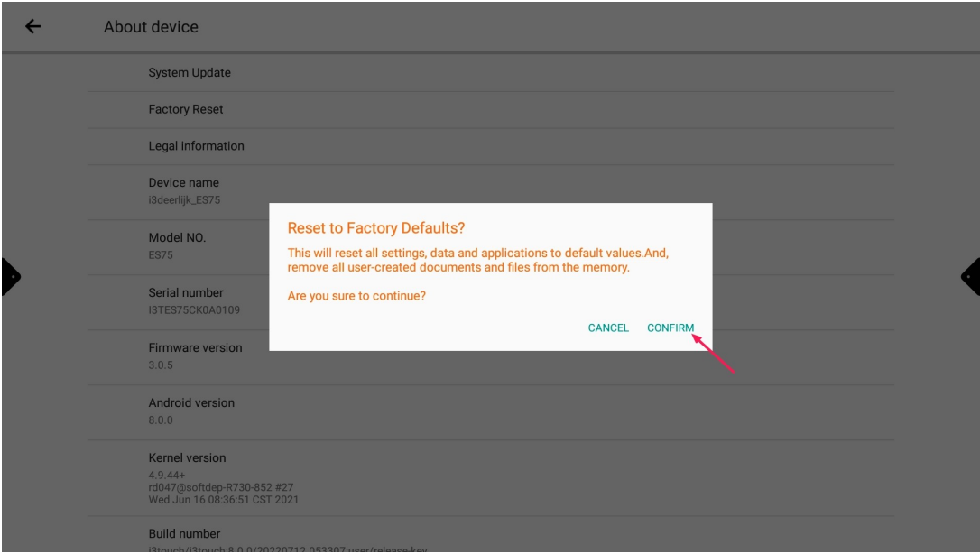
Task: Click the 'Reset to Factory Defaults?' dialog heading
Action: (375, 228)
